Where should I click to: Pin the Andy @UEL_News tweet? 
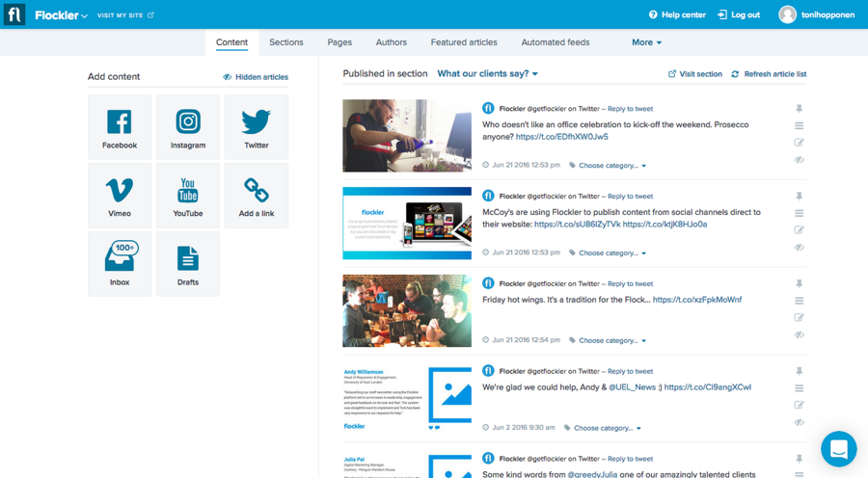pos(799,371)
